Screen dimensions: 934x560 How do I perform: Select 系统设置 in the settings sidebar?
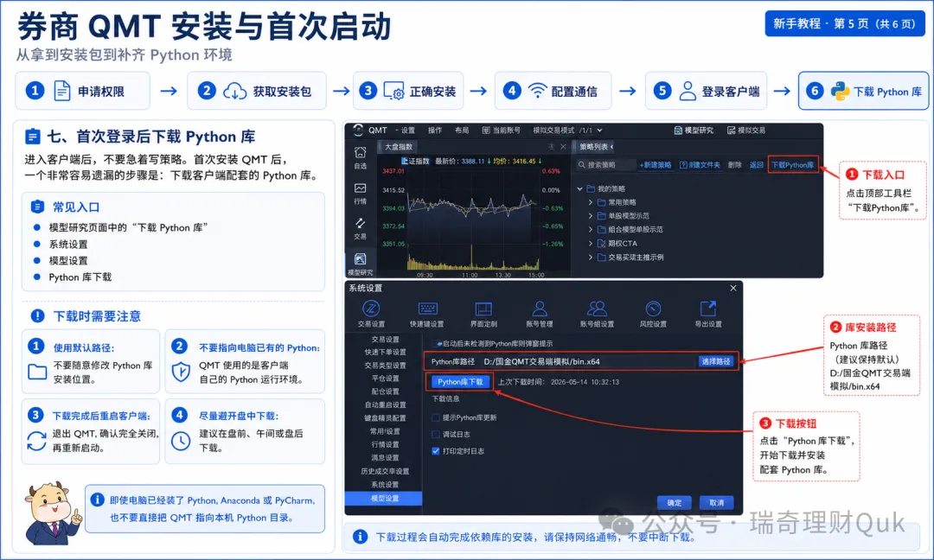pos(384,485)
